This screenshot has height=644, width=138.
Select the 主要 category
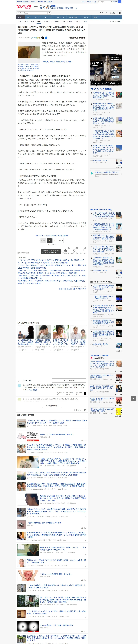pos(20,21)
